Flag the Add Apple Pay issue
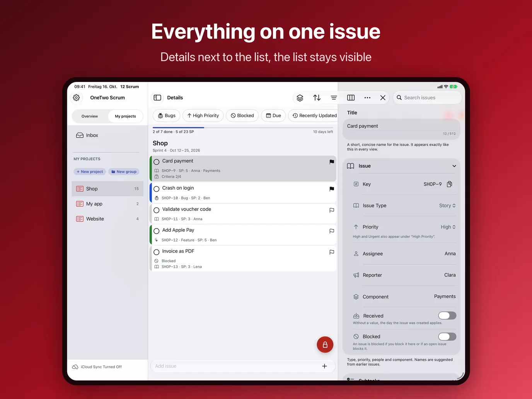This screenshot has width=532, height=399. [332, 231]
